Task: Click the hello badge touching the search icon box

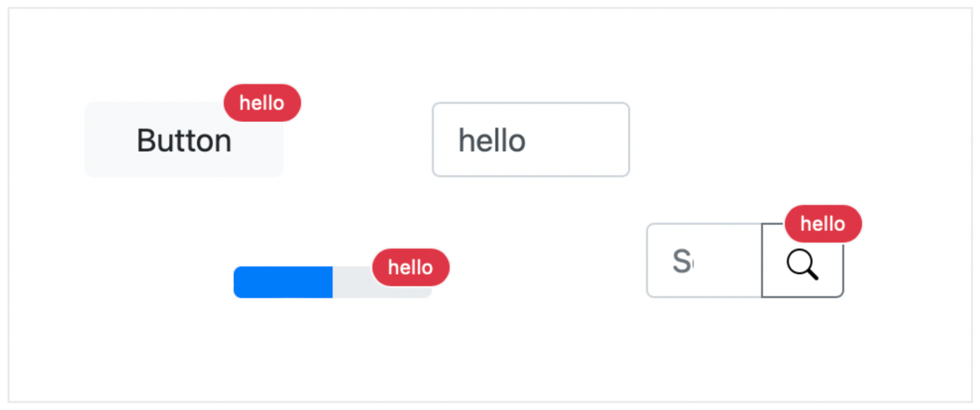Action: coord(822,223)
